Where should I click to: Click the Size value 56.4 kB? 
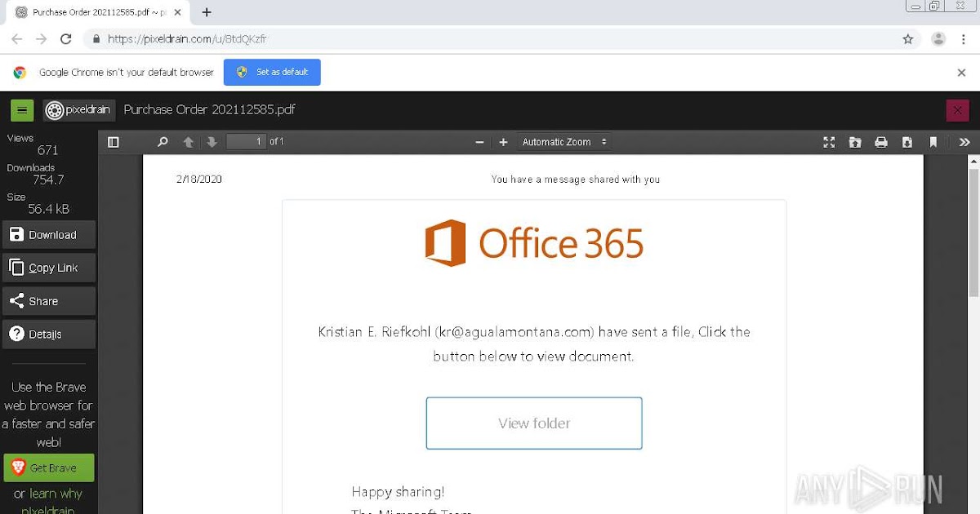[x=48, y=209]
